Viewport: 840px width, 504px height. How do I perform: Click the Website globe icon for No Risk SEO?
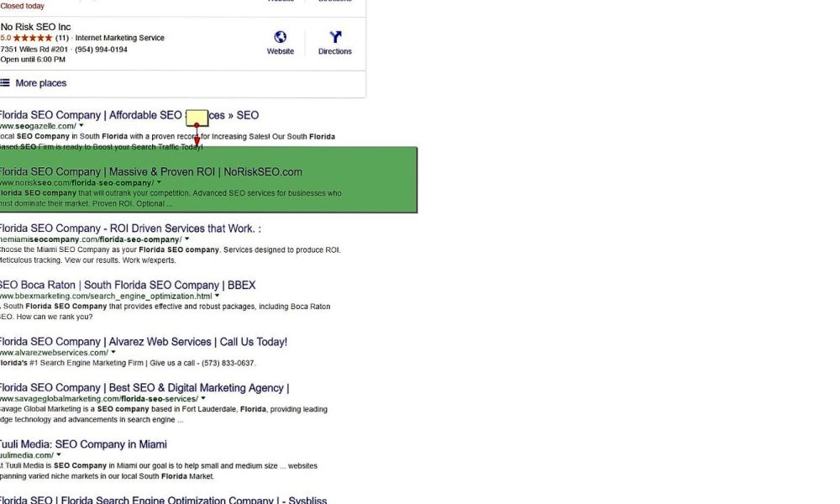point(280,37)
